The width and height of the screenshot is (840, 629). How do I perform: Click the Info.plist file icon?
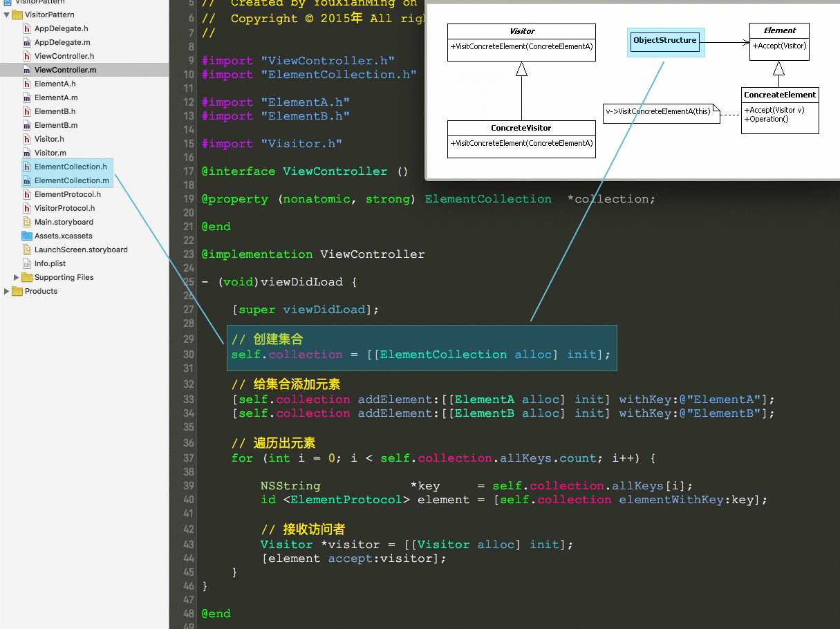coord(27,263)
